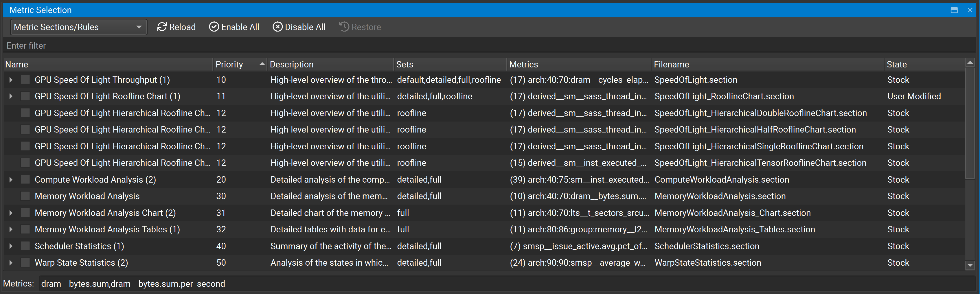Click the arch:90:90:smsp__average metrics cell

click(578, 262)
